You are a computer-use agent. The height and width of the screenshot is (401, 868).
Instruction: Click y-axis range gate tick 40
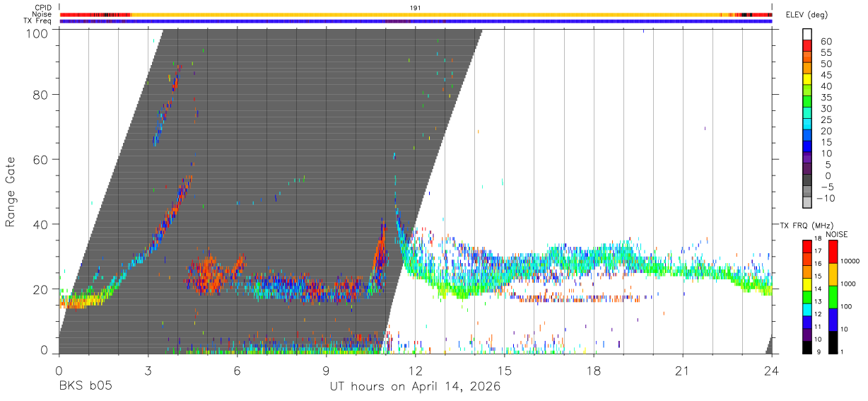(x=39, y=224)
